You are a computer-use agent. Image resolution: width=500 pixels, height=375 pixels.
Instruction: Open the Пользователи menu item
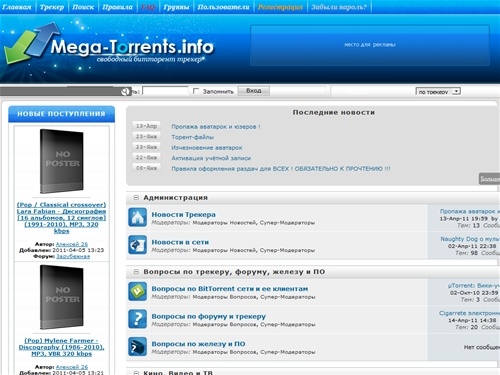tap(223, 7)
